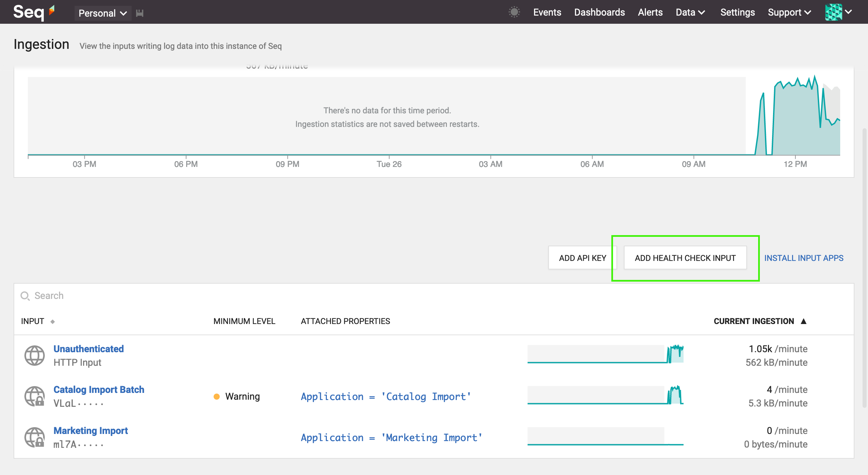Click the Unauthenticated input ingestion sparkline
Screen dimensions: 868x475
605,354
